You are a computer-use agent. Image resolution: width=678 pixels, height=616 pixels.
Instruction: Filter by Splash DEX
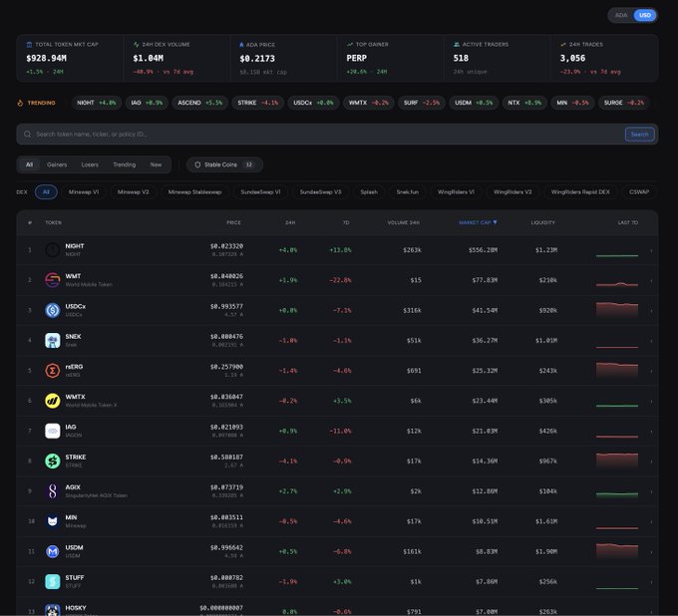369,192
